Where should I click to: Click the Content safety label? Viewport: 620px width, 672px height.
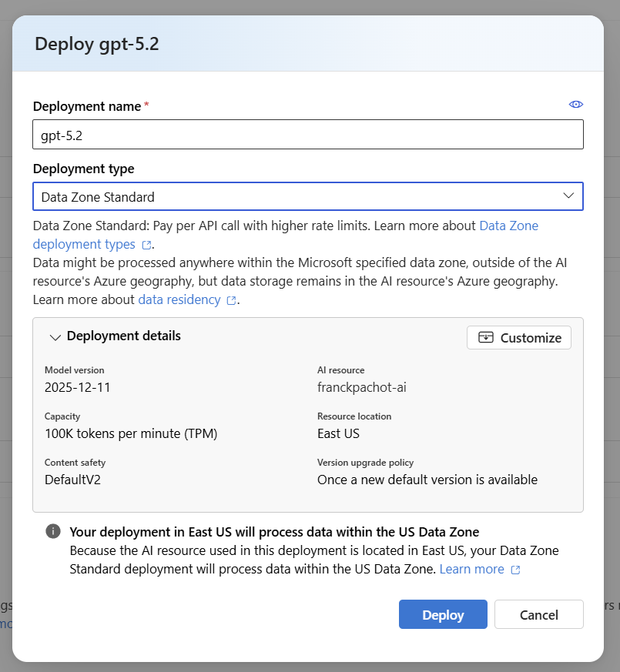coord(75,463)
